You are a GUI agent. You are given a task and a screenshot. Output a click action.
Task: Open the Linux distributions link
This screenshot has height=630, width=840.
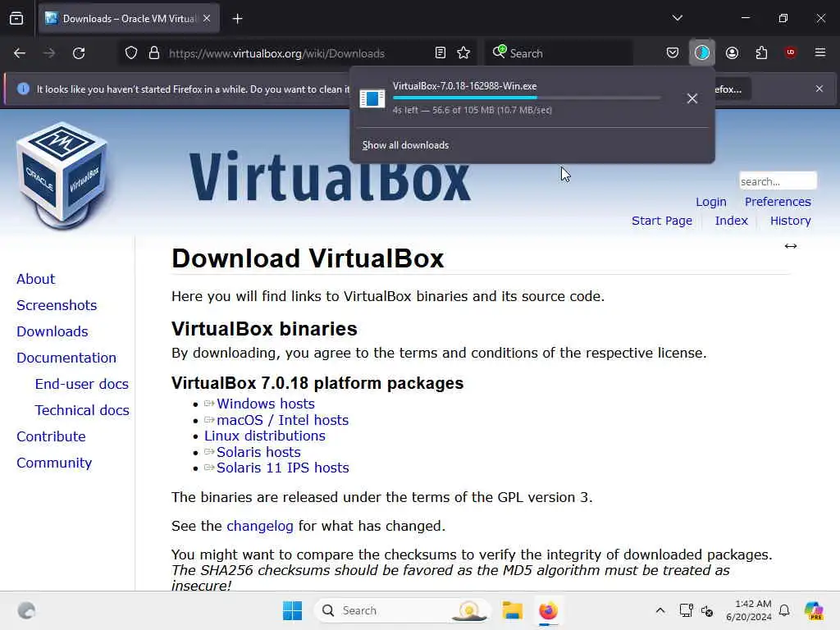[265, 436]
